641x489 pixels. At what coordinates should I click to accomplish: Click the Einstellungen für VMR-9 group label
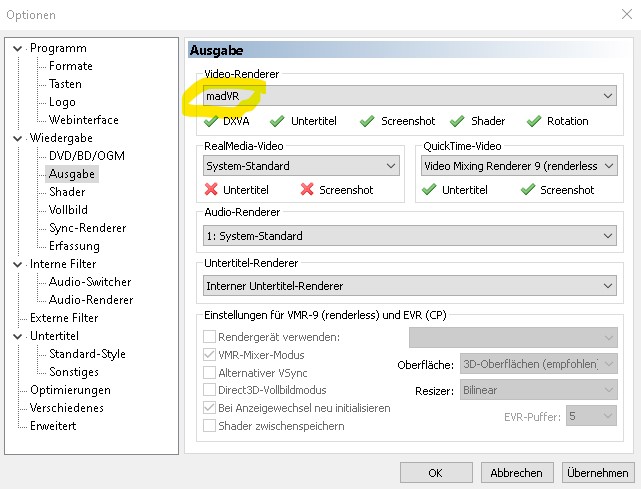tap(325, 315)
